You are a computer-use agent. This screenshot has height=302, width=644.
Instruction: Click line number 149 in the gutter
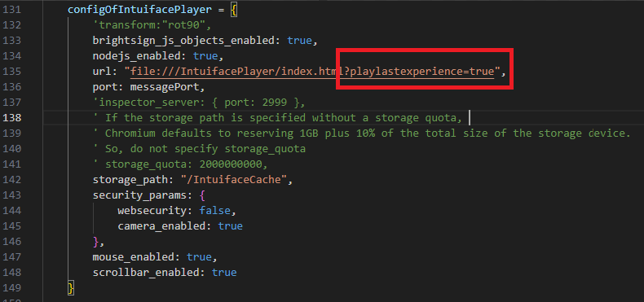11,288
